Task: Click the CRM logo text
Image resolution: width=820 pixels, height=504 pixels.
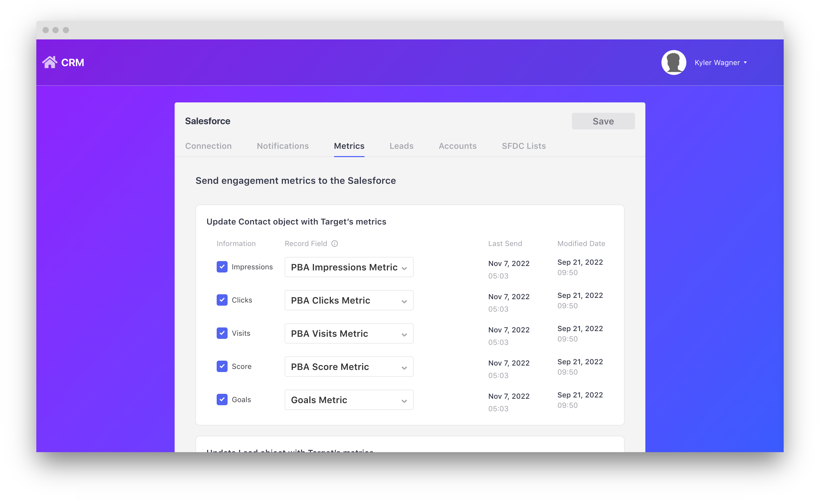Action: (73, 63)
